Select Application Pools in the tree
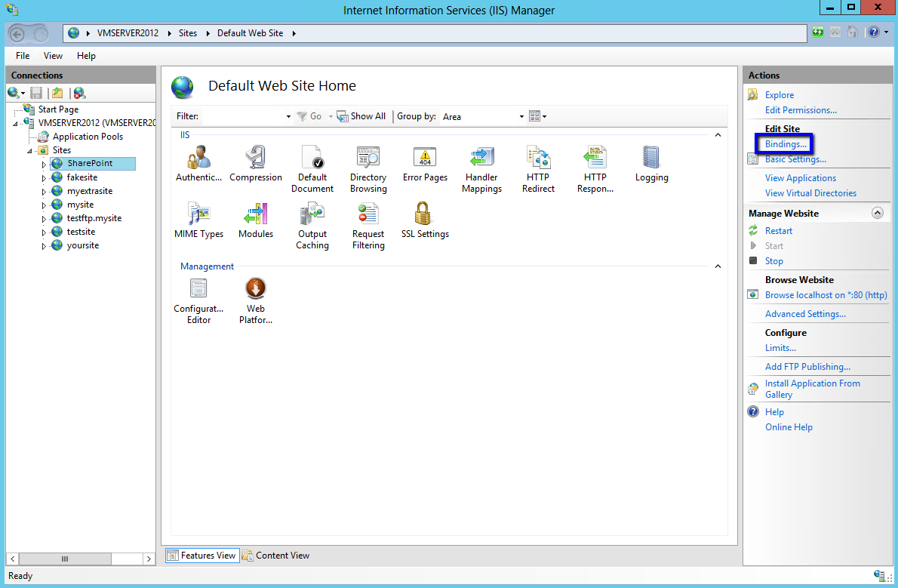 [x=88, y=137]
